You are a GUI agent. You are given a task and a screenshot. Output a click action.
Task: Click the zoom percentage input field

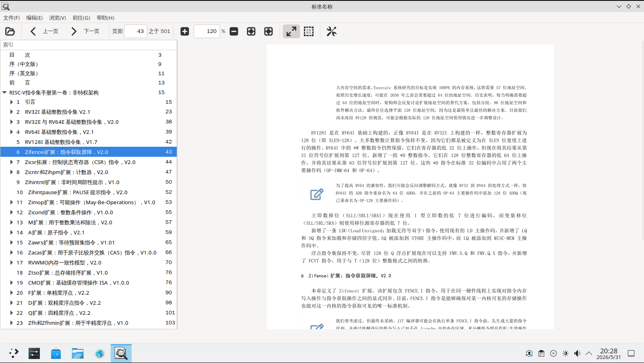click(207, 31)
